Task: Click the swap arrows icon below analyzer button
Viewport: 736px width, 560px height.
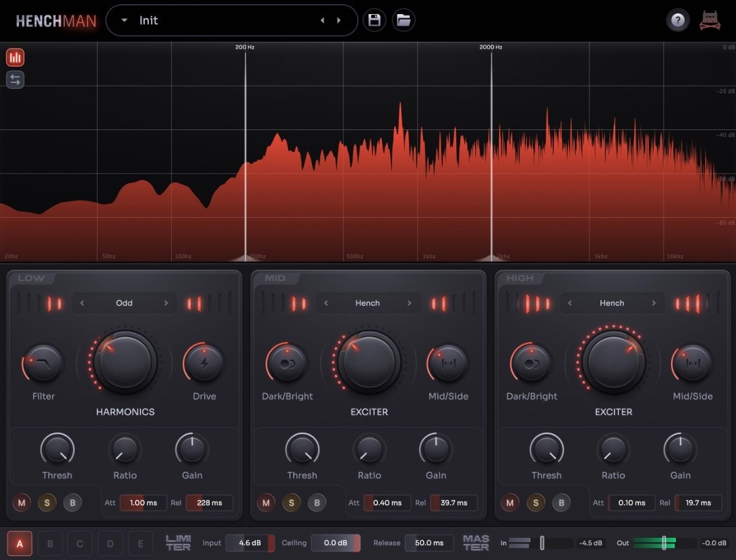Action: tap(15, 80)
